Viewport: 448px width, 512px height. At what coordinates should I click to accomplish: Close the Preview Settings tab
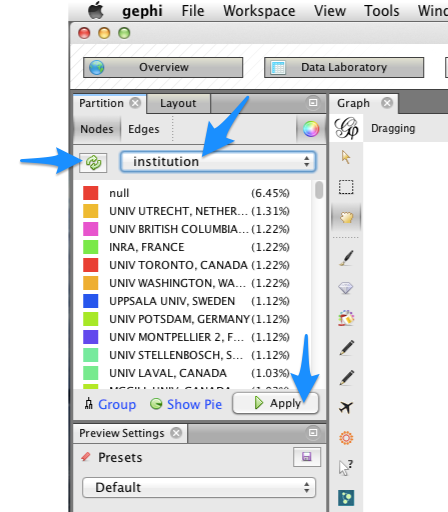(176, 433)
